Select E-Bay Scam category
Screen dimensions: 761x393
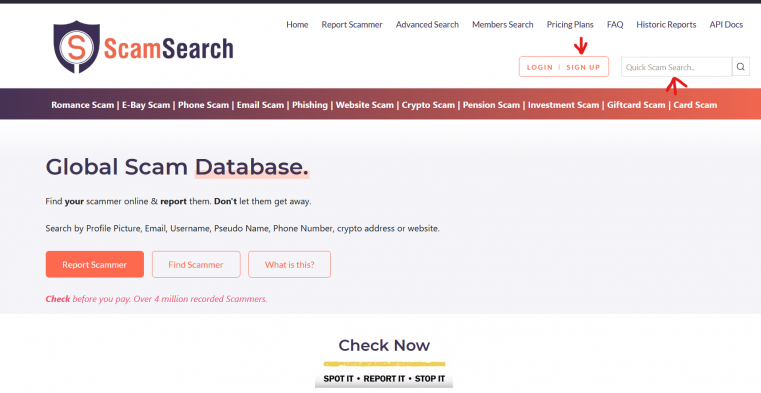pos(146,105)
